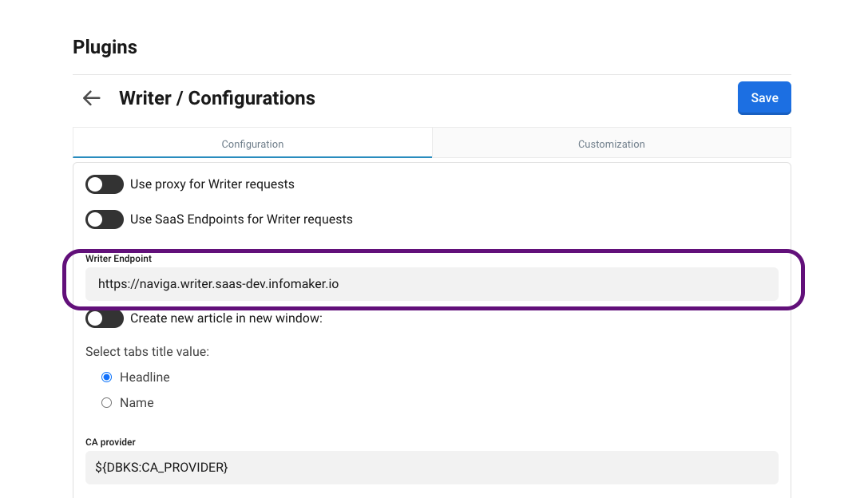Toggle the Create new article switch

tap(105, 318)
